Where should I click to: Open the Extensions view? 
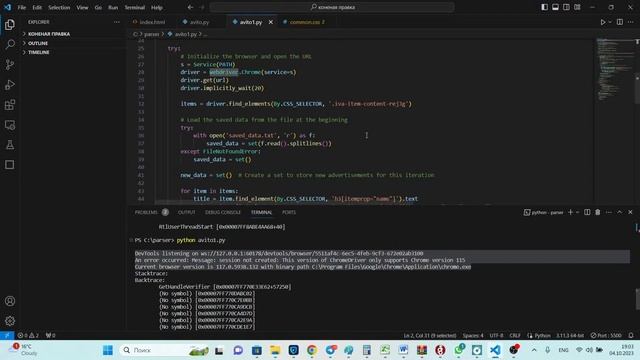(x=10, y=104)
